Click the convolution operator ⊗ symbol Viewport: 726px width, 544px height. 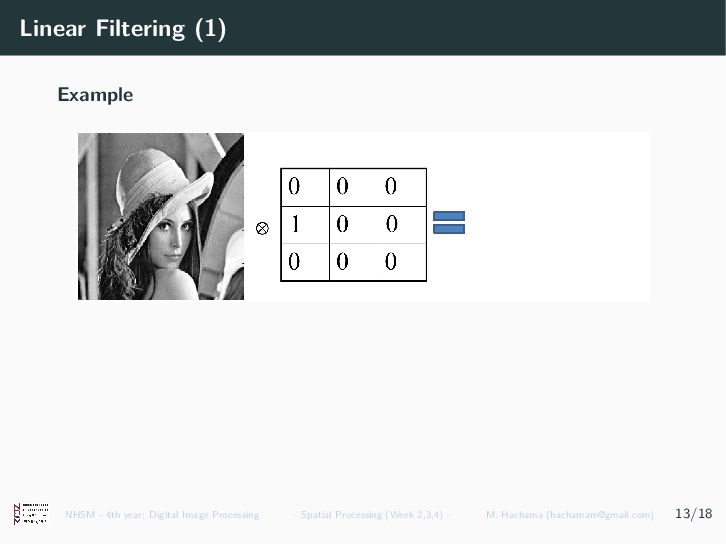262,228
